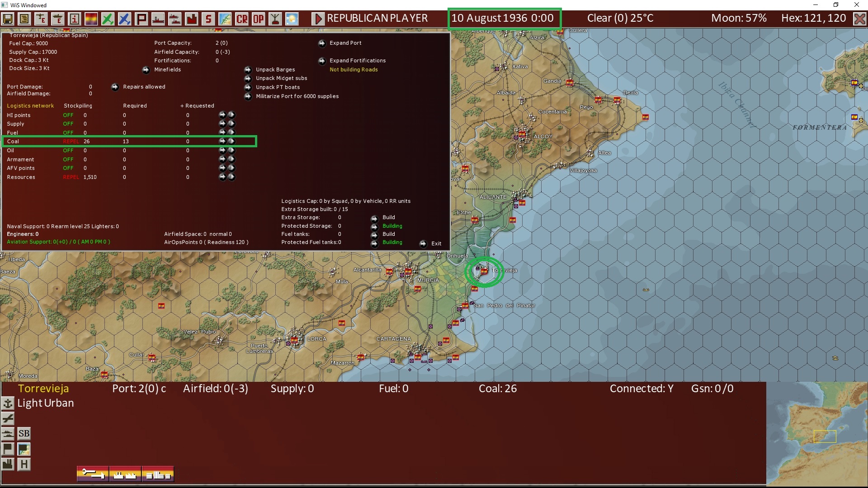The width and height of the screenshot is (868, 488).
Task: Click the green aircraft toolbar icon
Action: pos(108,19)
